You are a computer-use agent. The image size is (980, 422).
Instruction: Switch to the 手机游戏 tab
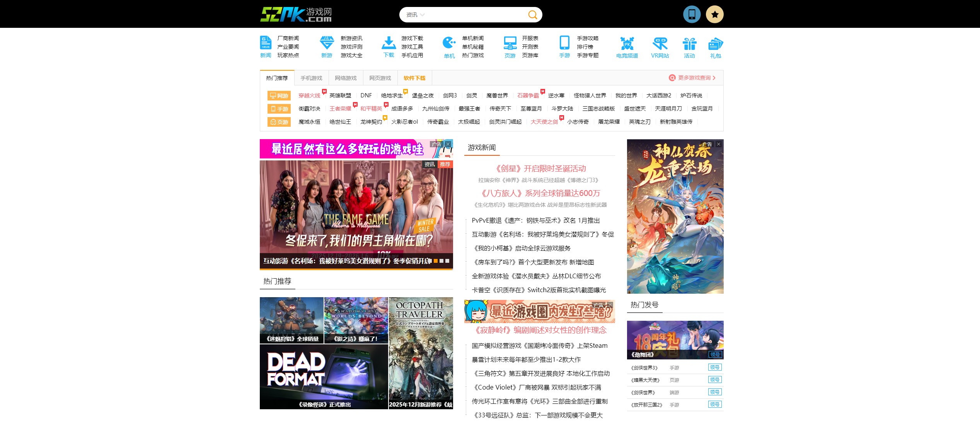(x=311, y=78)
